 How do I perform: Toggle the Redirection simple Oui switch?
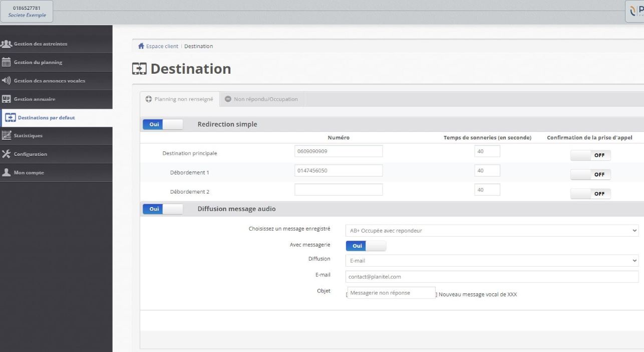click(x=163, y=124)
